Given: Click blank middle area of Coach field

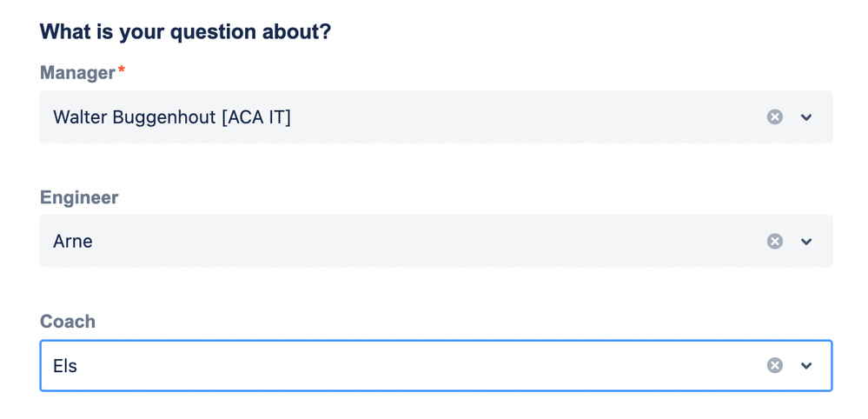Looking at the screenshot, I should point(421,365).
